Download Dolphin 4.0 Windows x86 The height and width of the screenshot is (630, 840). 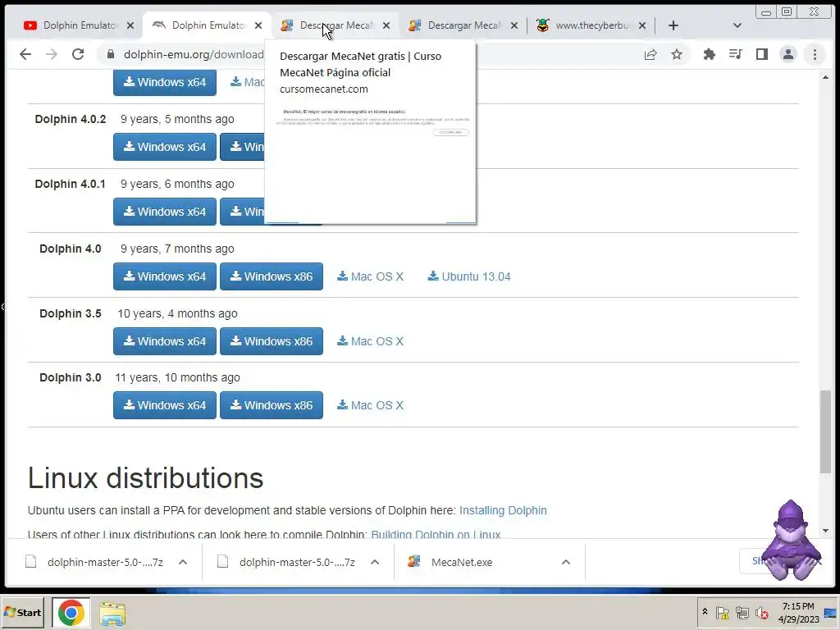pyautogui.click(x=271, y=276)
